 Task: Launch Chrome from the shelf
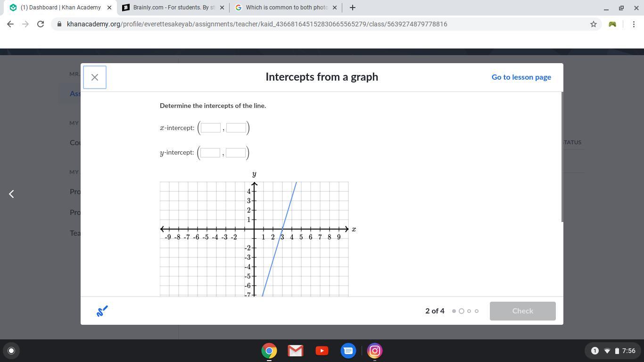point(269,351)
